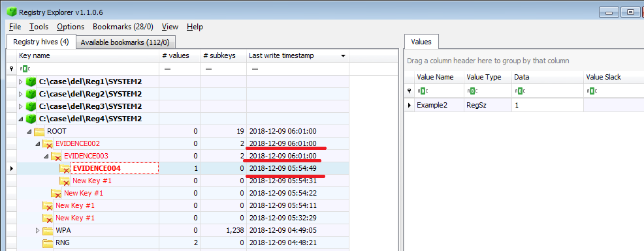Open the Help menu

[195, 27]
